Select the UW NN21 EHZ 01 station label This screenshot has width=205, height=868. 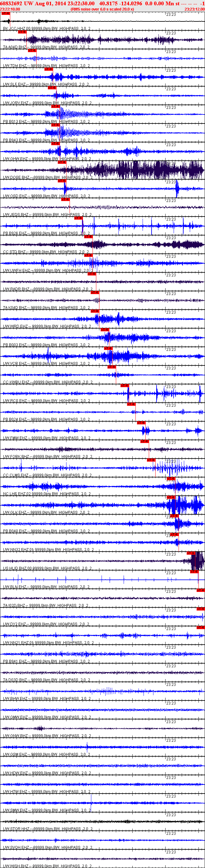point(48,642)
